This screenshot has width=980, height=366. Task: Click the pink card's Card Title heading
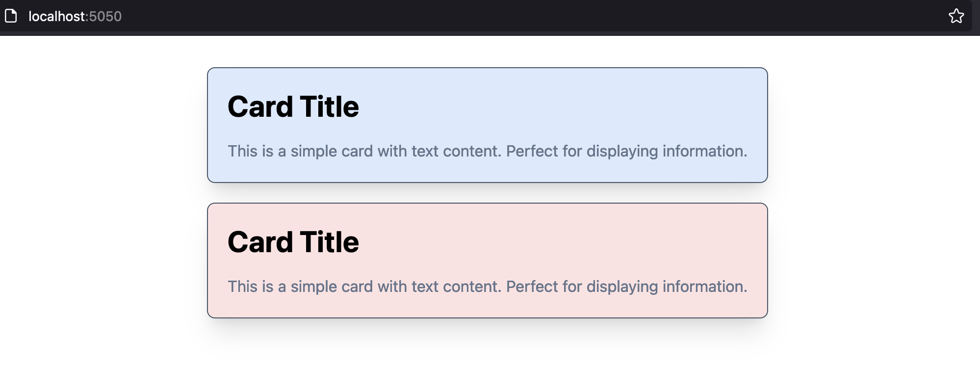(293, 242)
